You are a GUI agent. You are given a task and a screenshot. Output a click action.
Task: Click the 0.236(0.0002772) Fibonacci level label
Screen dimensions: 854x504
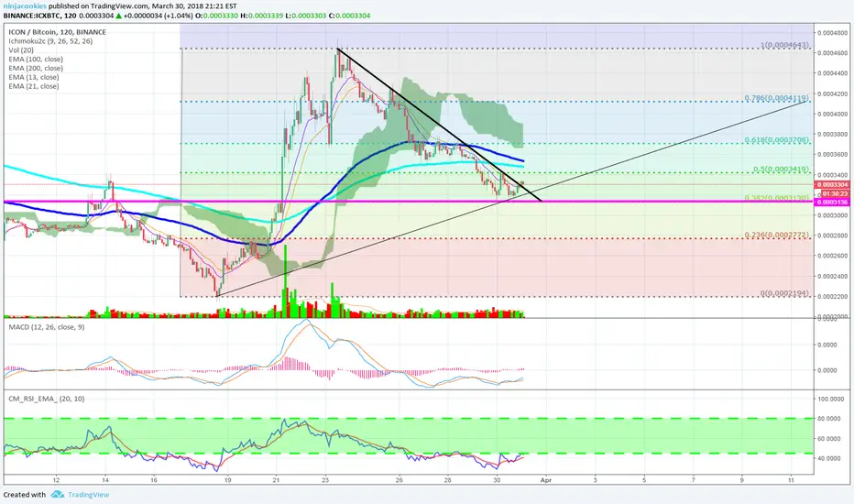pos(777,235)
